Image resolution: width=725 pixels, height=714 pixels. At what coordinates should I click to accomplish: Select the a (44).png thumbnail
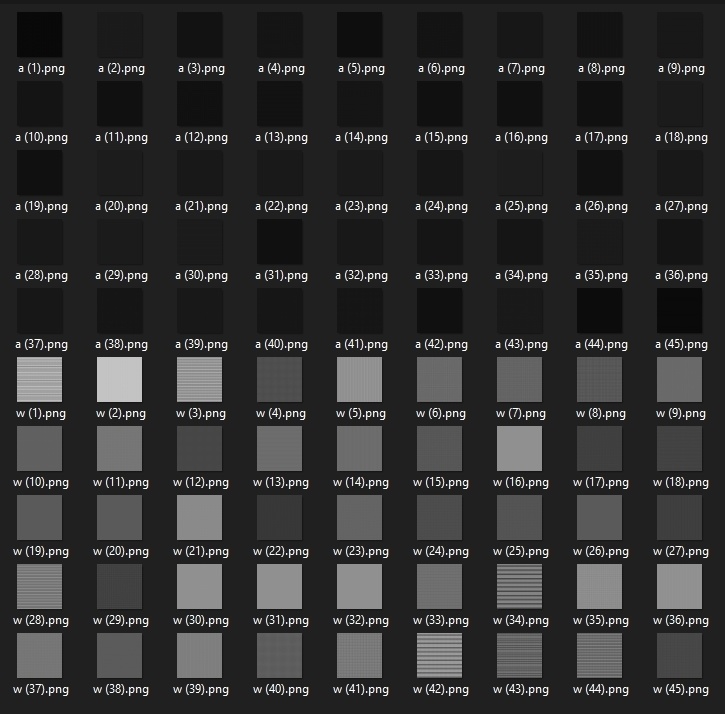[599, 310]
